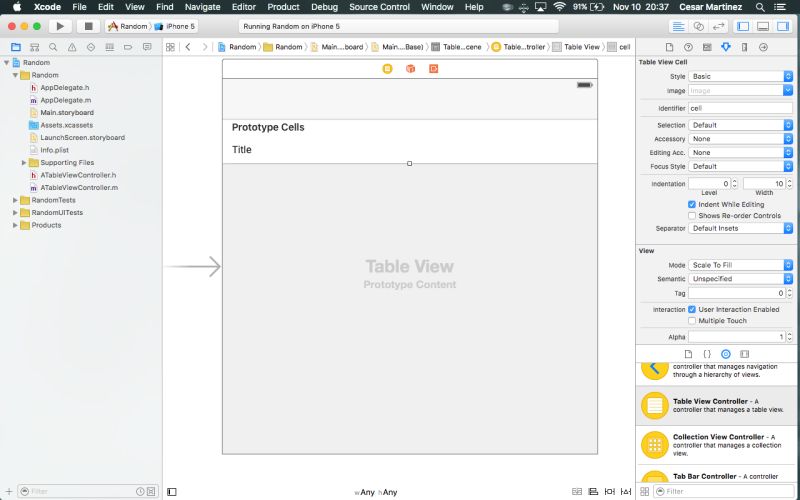Go back in editor history
The image size is (800, 500).
coord(188,47)
